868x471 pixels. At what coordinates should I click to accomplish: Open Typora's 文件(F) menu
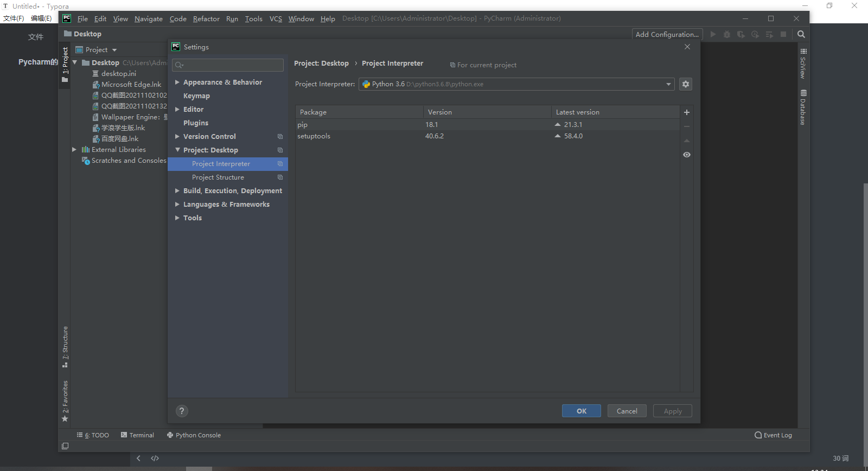tap(14, 18)
